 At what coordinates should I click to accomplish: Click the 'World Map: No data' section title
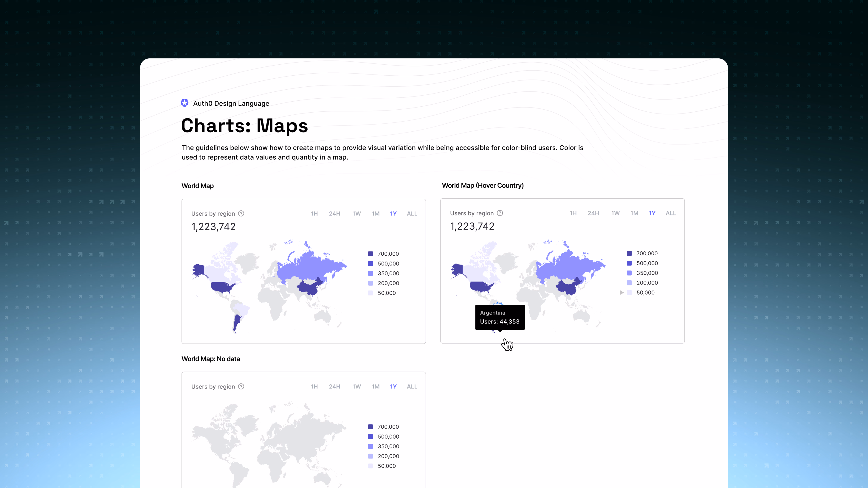(x=211, y=359)
